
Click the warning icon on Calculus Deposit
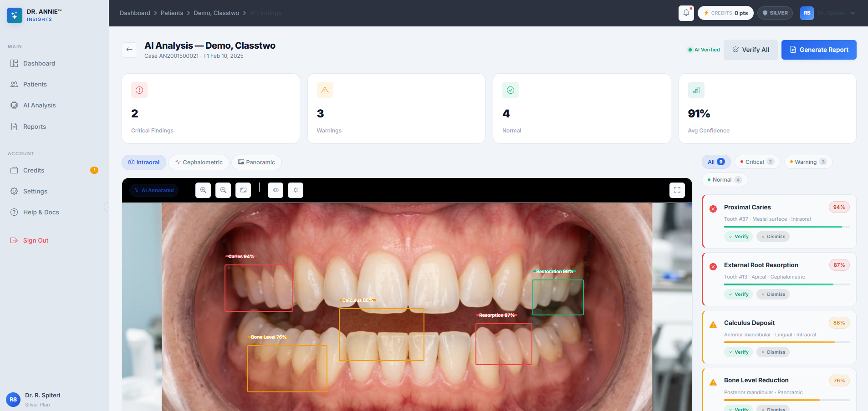coord(713,325)
